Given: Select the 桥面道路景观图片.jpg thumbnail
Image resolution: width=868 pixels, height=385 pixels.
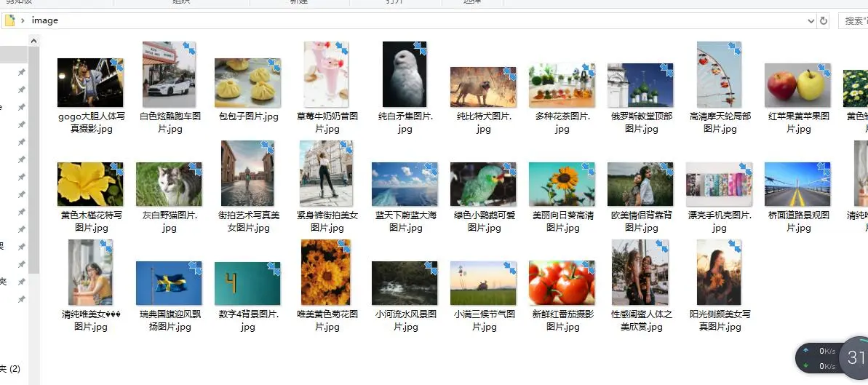Looking at the screenshot, I should coord(797,184).
